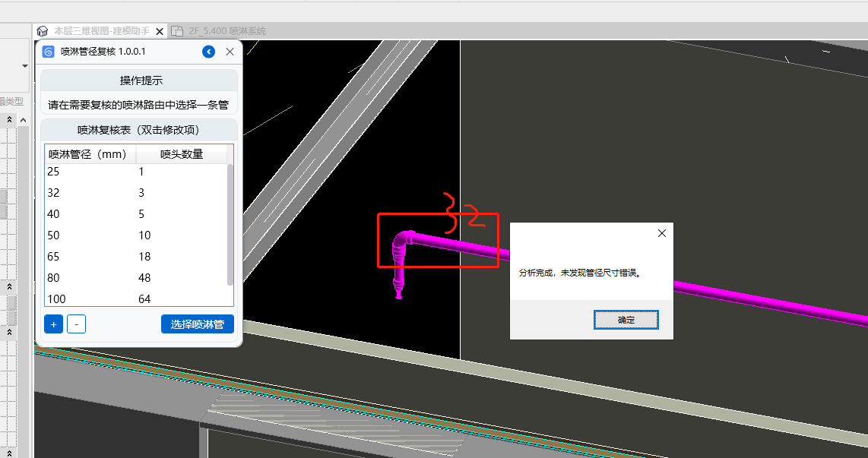The height and width of the screenshot is (458, 868).
Task: Add a row with the plus button
Action: click(53, 324)
